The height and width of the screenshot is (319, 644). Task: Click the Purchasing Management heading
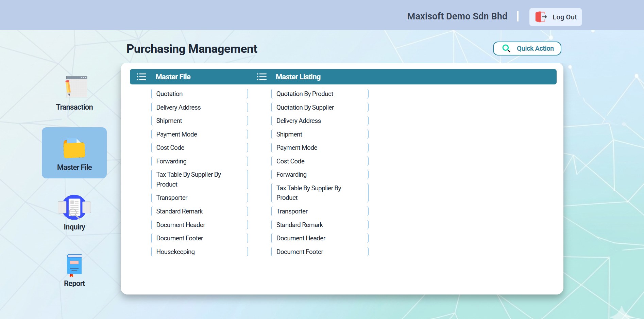[x=192, y=49]
